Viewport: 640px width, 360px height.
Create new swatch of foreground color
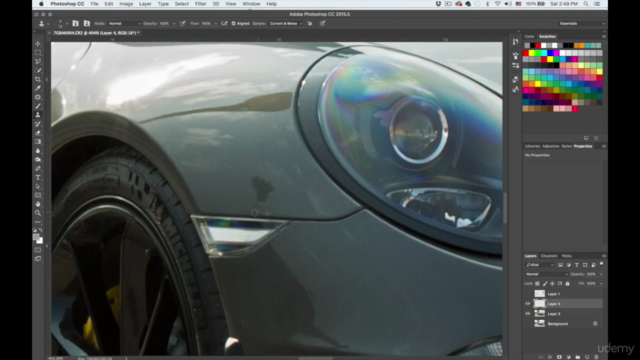tap(586, 138)
